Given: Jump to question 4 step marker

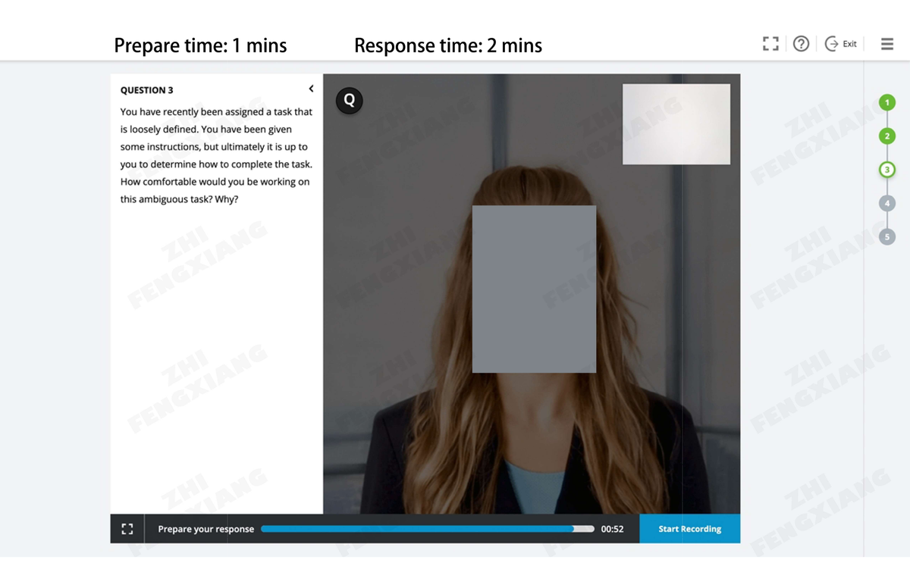Looking at the screenshot, I should click(886, 203).
